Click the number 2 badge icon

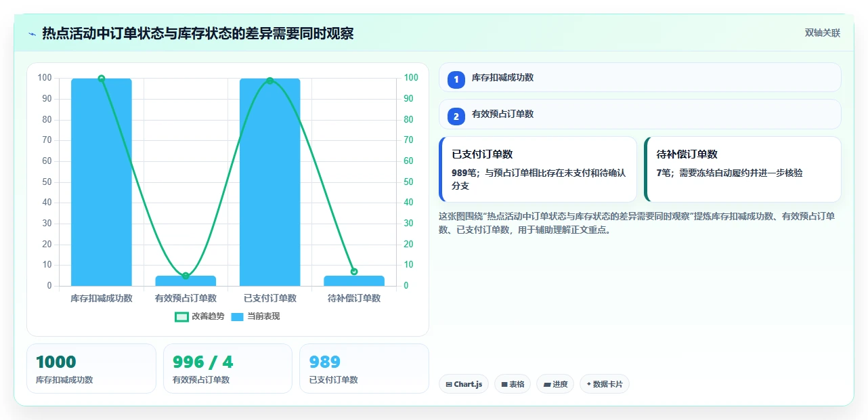tap(456, 116)
